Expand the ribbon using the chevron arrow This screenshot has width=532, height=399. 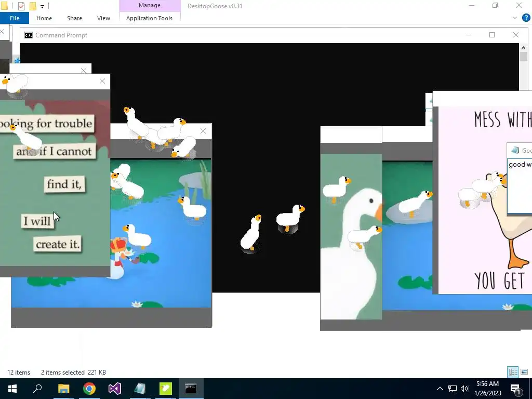515,18
